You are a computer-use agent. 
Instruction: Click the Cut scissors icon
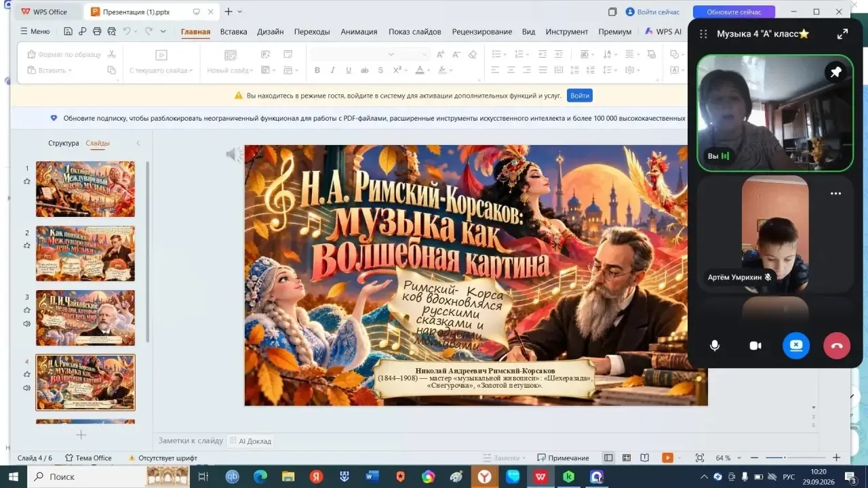(x=112, y=54)
